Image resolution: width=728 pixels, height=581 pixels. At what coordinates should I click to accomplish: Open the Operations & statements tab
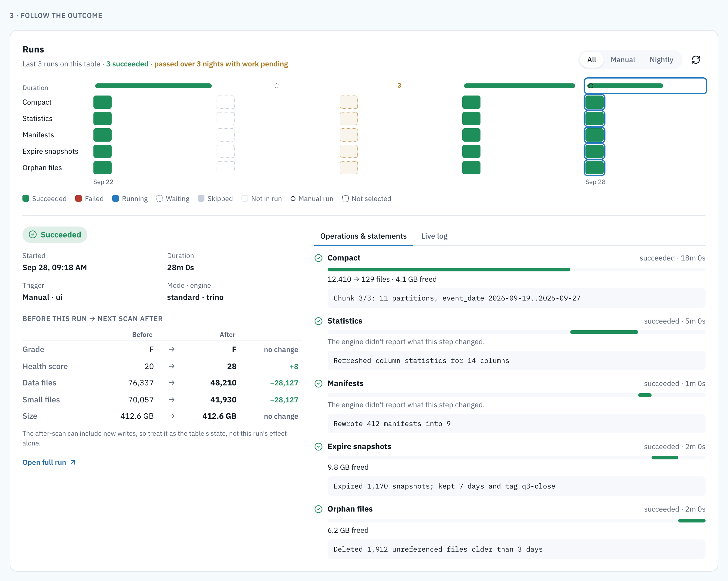[363, 236]
